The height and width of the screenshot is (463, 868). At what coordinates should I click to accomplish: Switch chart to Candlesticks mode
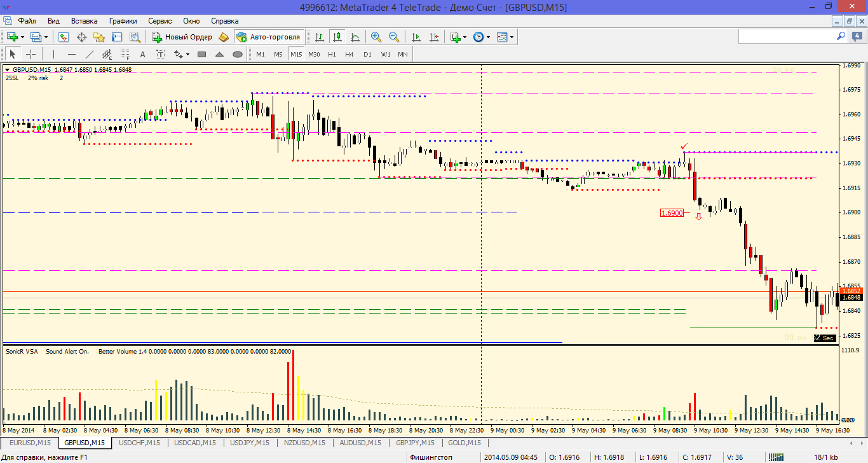337,37
